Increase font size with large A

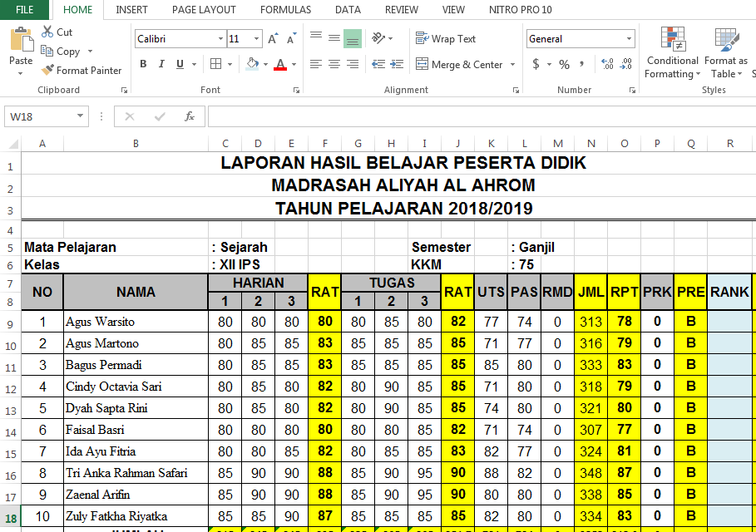coord(273,39)
